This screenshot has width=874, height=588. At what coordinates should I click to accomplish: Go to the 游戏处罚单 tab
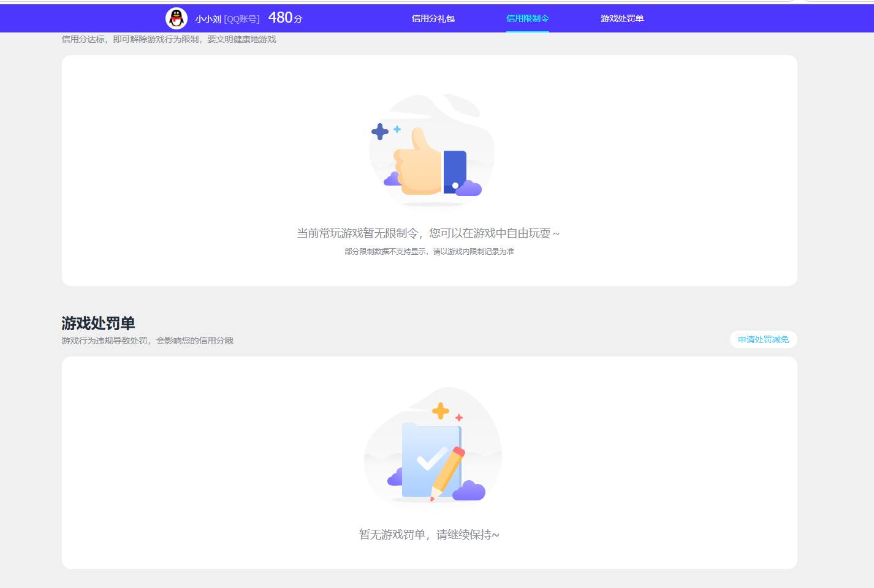[x=622, y=18]
